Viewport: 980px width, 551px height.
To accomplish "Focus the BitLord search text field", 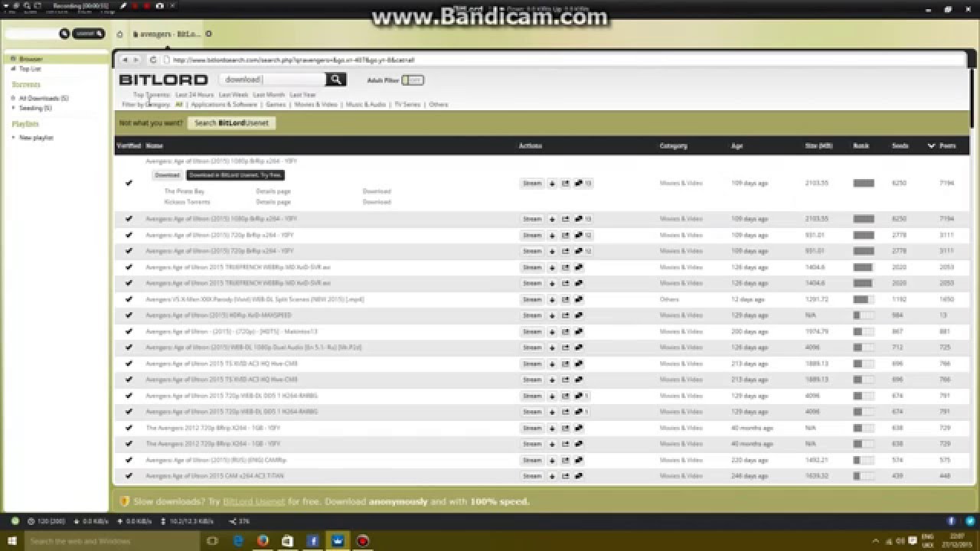I will click(x=273, y=80).
